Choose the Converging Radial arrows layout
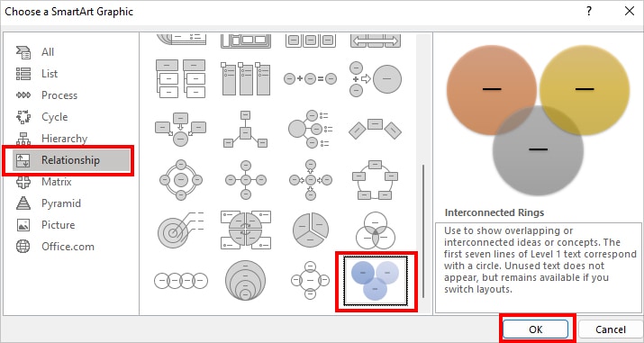The image size is (644, 343). pos(311,180)
